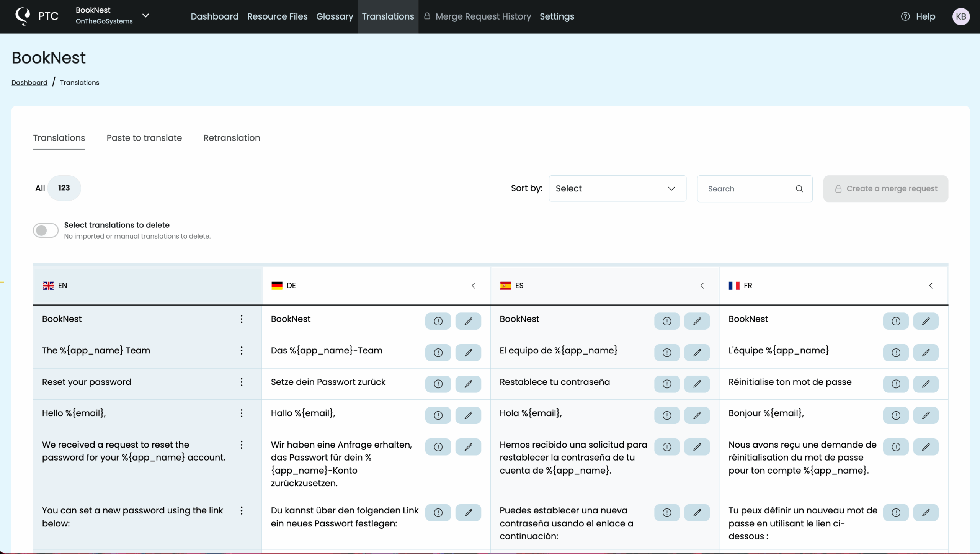Click the search magnifier icon
Image resolution: width=980 pixels, height=554 pixels.
tap(799, 188)
